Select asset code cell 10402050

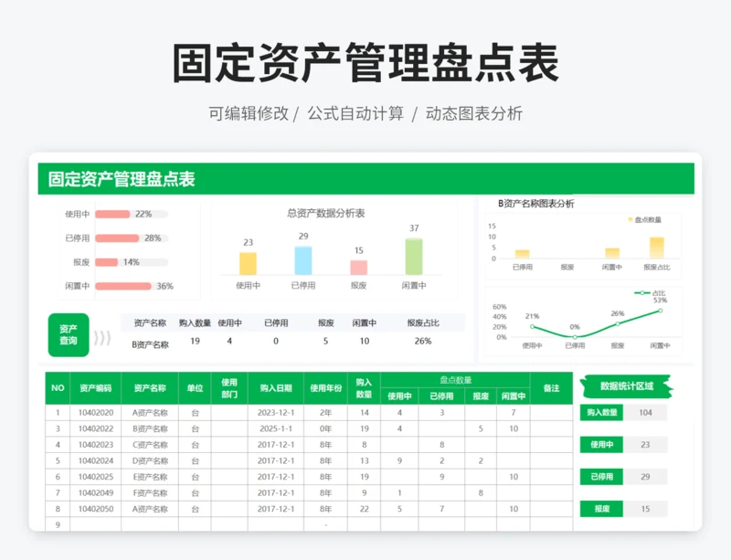96,509
